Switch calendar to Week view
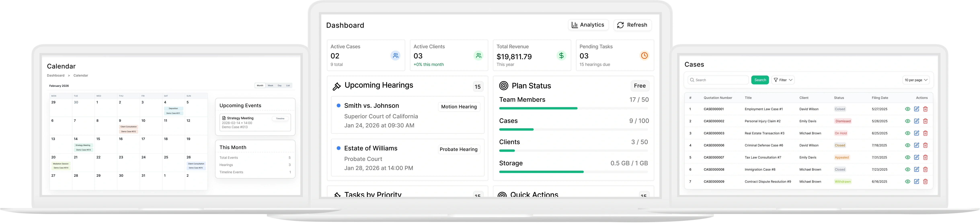Screen dimensions: 980x224 click(x=271, y=86)
